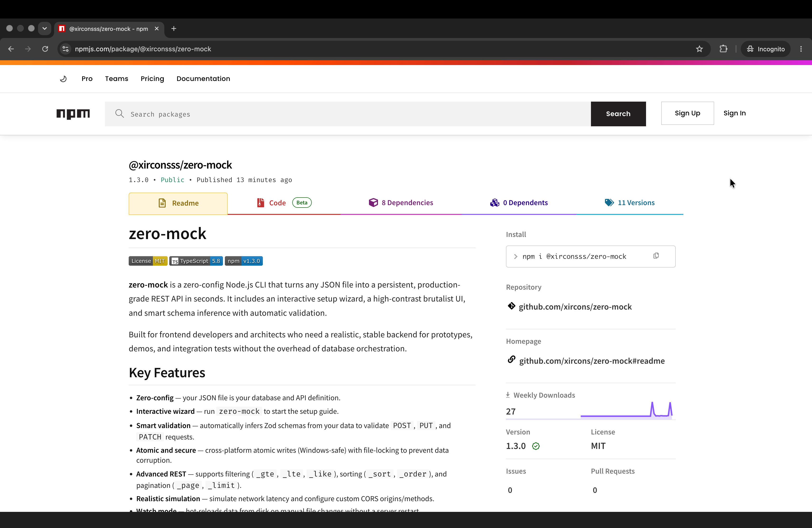Click the npm v1.3.0 badge
Image resolution: width=812 pixels, height=528 pixels.
tap(244, 261)
